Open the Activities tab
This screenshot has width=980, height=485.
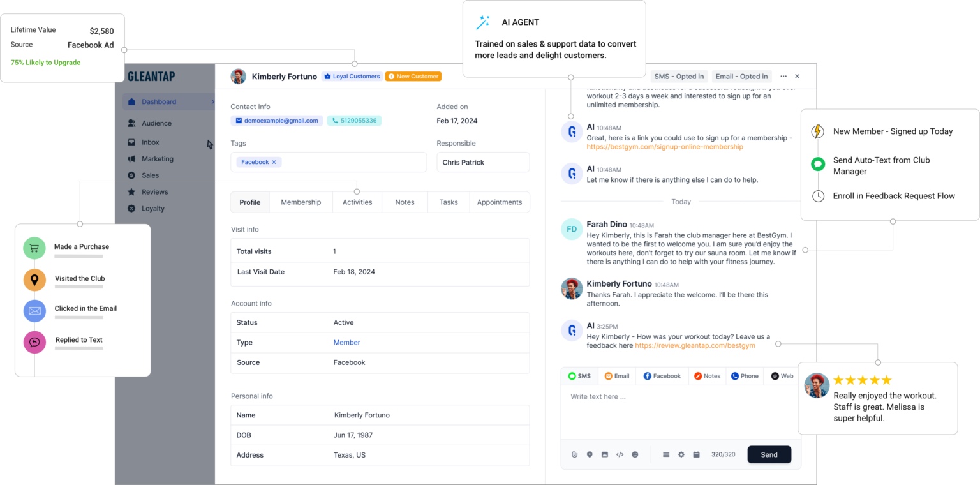tap(357, 202)
